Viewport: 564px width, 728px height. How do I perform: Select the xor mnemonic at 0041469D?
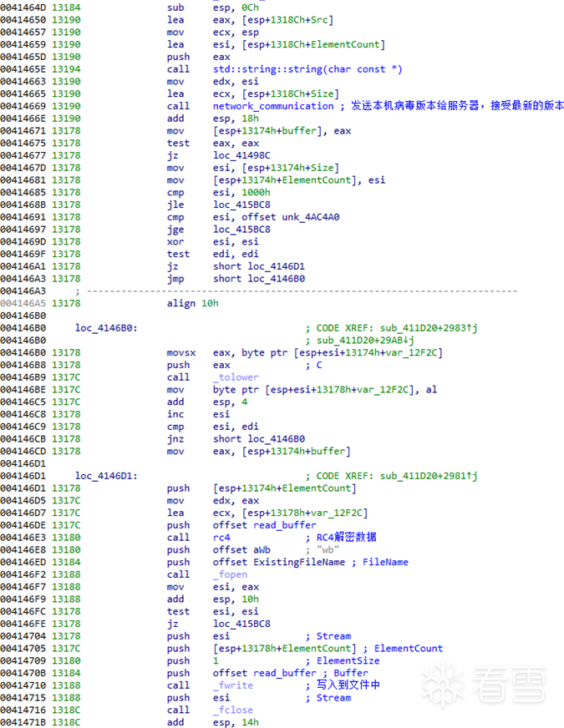pyautogui.click(x=175, y=242)
